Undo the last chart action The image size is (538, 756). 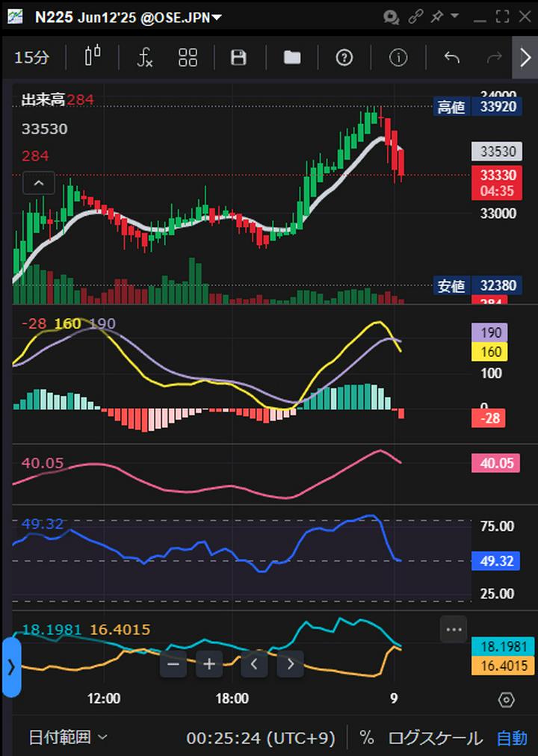pyautogui.click(x=451, y=58)
